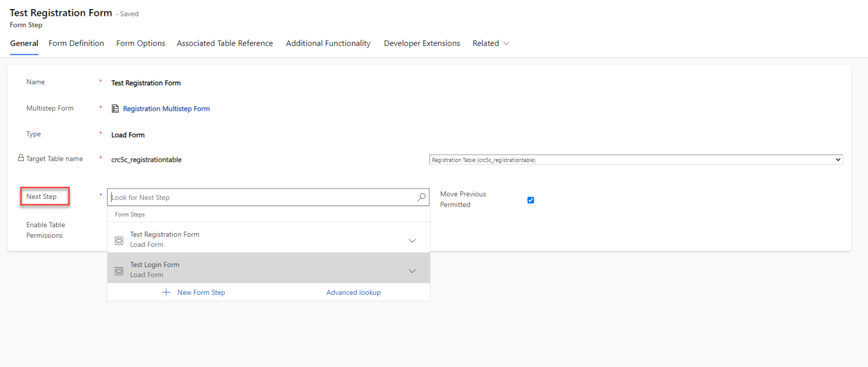Image resolution: width=868 pixels, height=367 pixels.
Task: Expand the Test Registration Form lookup result
Action: [412, 241]
